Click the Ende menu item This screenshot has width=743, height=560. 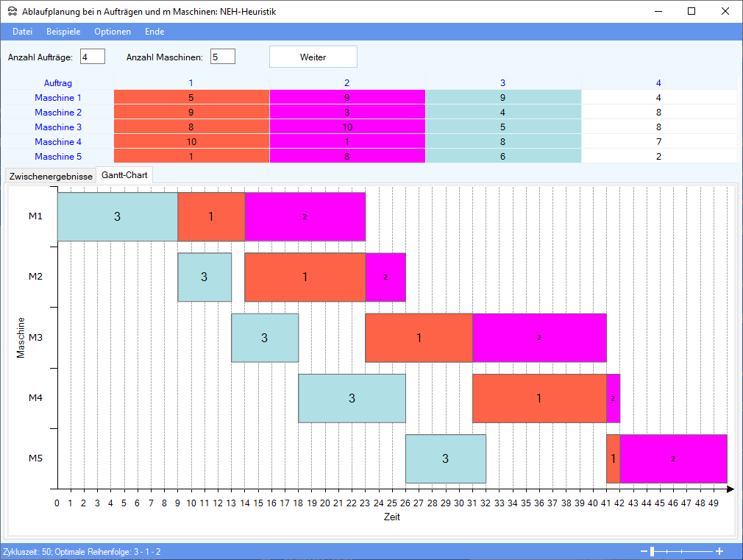(154, 32)
